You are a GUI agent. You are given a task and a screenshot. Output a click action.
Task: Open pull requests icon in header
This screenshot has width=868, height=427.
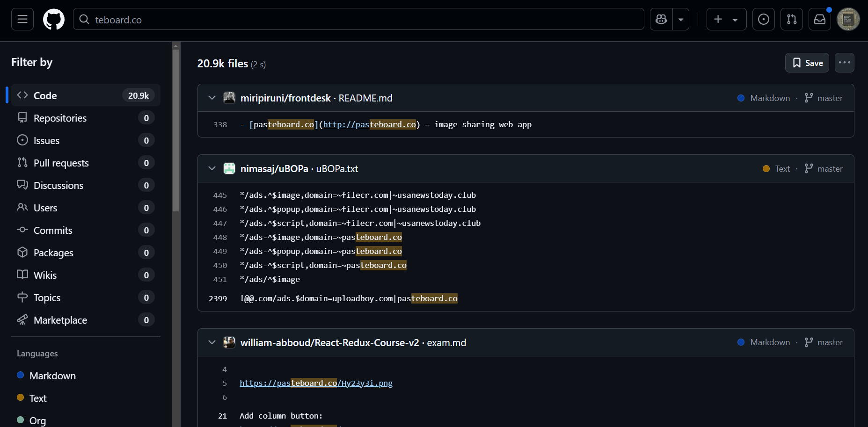(792, 19)
